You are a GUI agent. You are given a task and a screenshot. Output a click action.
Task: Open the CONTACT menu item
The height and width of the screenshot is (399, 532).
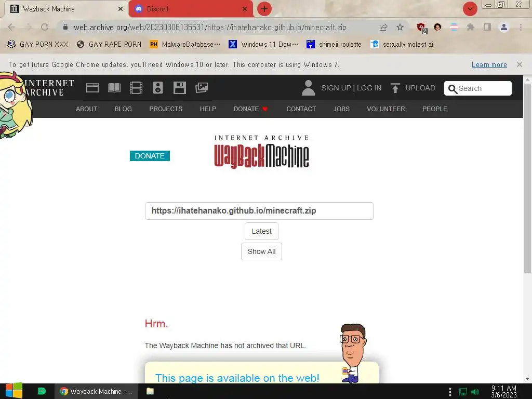(301, 109)
